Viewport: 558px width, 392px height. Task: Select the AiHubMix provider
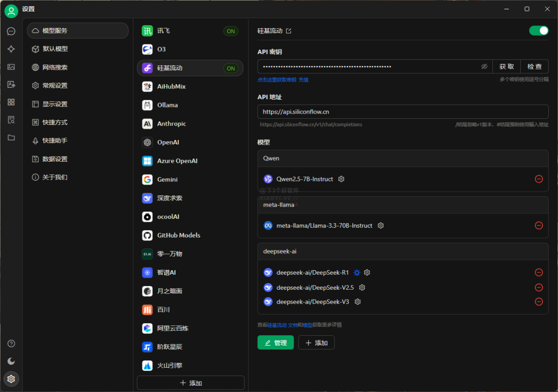point(190,86)
